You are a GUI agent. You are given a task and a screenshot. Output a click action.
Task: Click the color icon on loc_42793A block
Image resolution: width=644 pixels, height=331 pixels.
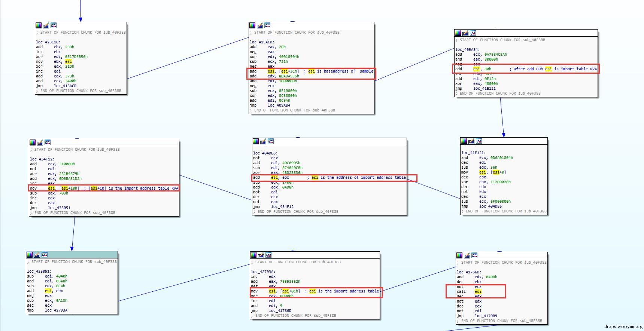tap(253, 255)
